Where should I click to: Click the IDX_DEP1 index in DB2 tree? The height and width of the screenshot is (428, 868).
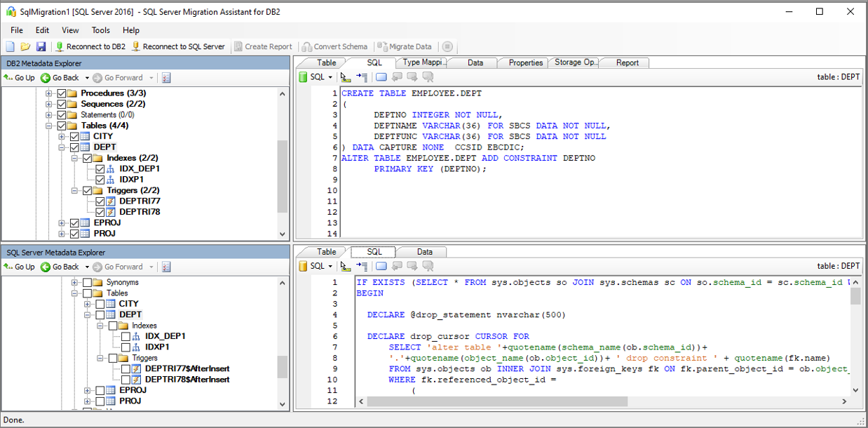coord(139,169)
